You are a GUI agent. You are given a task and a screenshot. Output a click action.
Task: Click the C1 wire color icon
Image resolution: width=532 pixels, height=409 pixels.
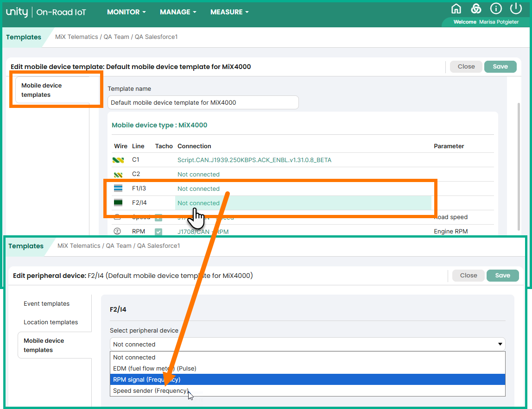(118, 160)
